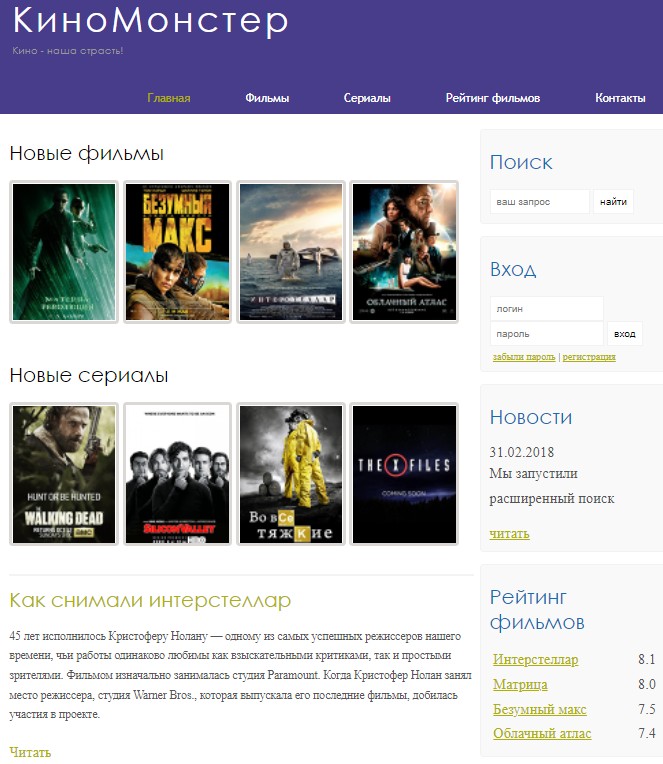Open Безумный макс in the rating list
The image size is (663, 764).
(x=540, y=709)
